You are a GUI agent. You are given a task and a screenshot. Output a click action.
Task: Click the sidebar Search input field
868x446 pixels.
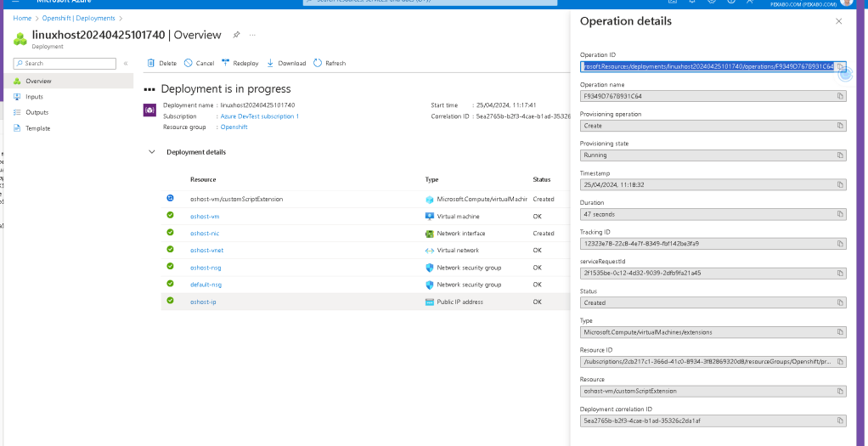click(65, 64)
